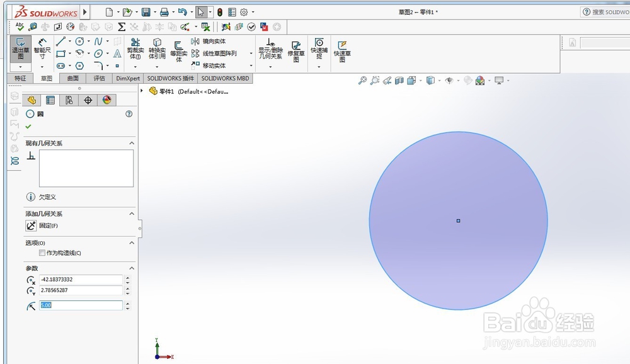
Task: Select the Corner Rectangle tool
Action: click(x=60, y=54)
